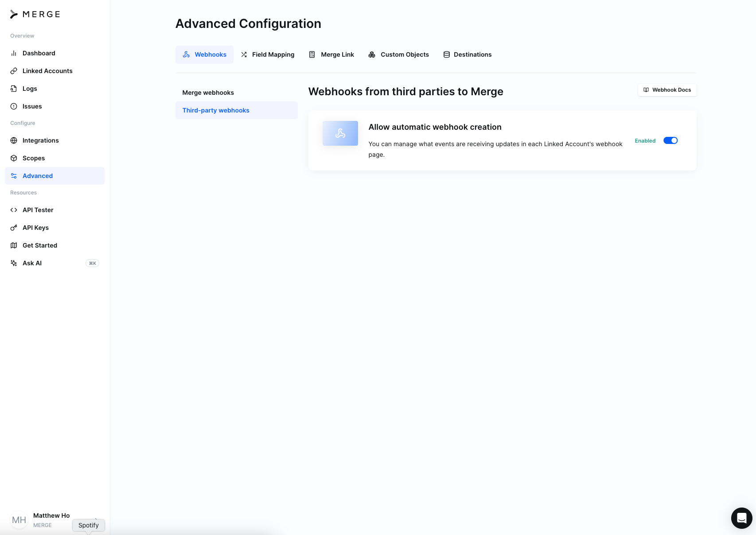The width and height of the screenshot is (756, 535).
Task: Select Merge webhooks in the side list
Action: [x=237, y=93]
